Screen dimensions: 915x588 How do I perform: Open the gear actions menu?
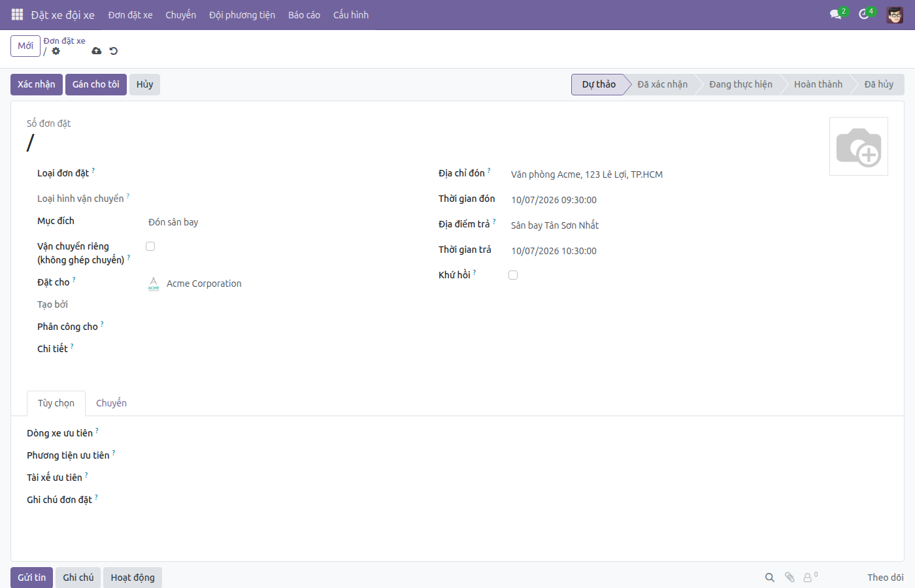(56, 51)
